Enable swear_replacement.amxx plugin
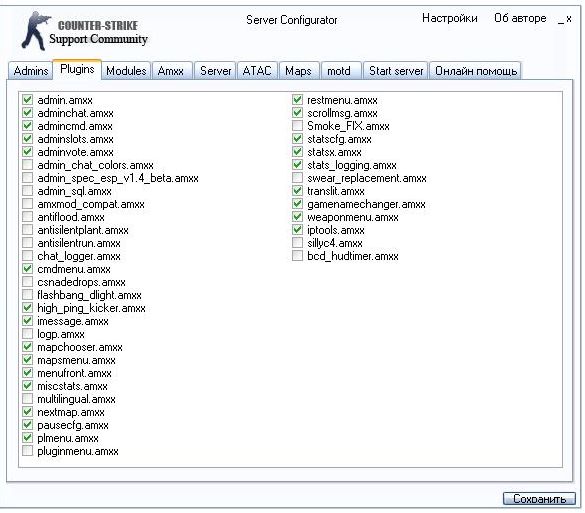The height and width of the screenshot is (513, 585). (297, 178)
